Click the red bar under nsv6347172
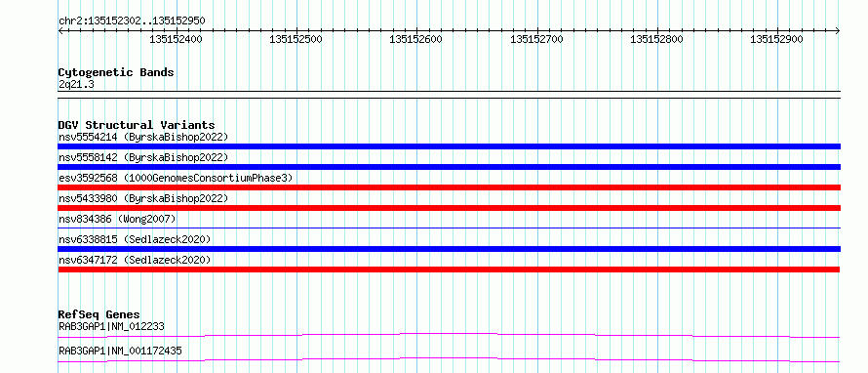Viewport: 868px width, 373px height. pyautogui.click(x=449, y=269)
